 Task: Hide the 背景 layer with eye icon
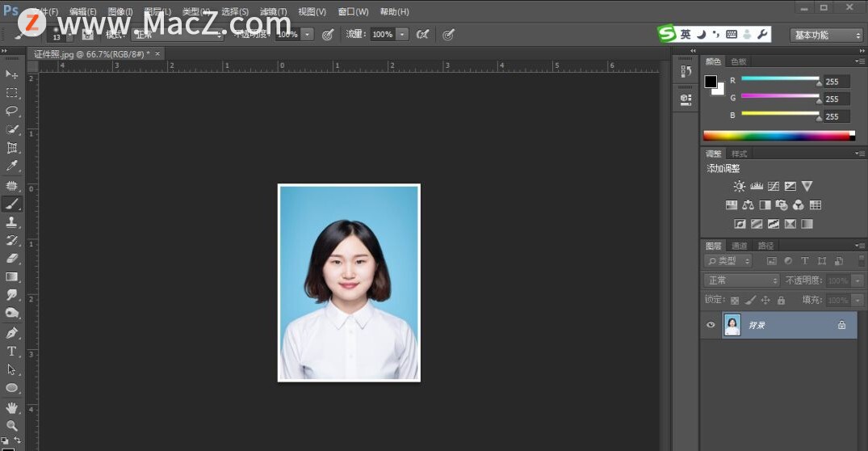coord(711,325)
